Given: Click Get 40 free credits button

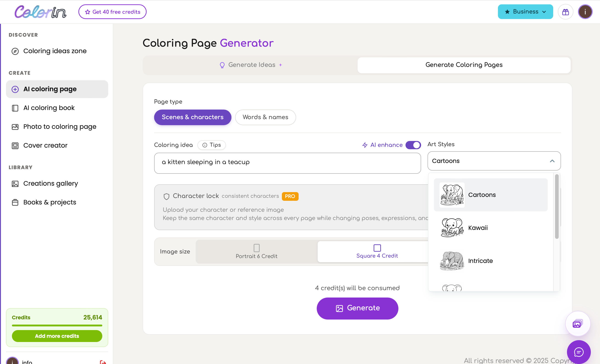Looking at the screenshot, I should [112, 12].
